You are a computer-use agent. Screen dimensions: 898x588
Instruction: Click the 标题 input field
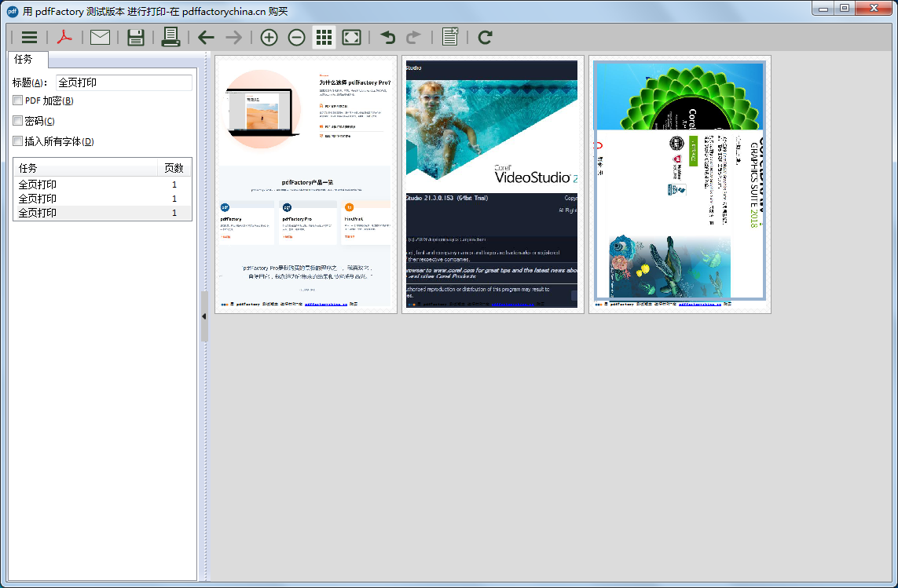point(124,82)
